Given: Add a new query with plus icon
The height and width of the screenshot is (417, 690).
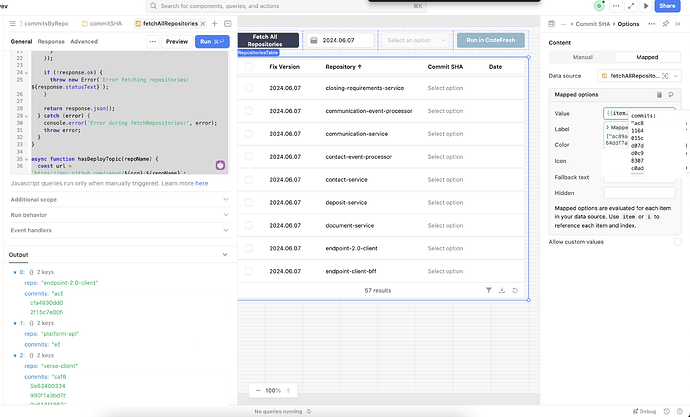Looking at the screenshot, I should coord(215,24).
